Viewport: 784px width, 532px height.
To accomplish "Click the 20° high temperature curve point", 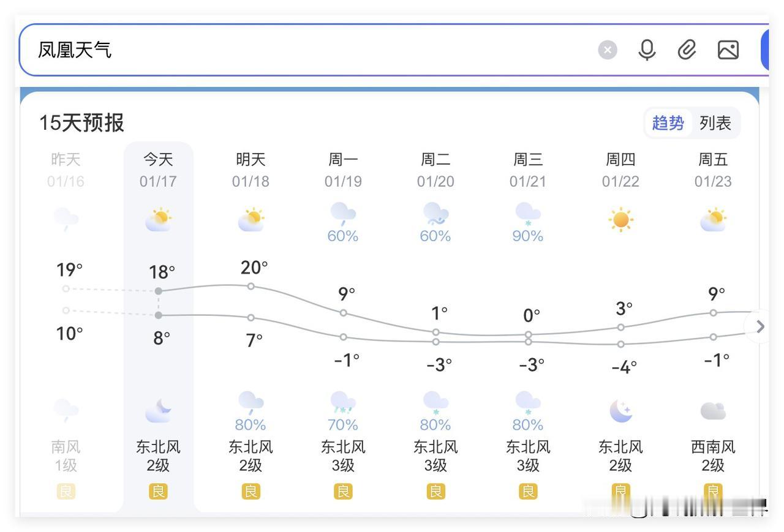I will pos(251,286).
